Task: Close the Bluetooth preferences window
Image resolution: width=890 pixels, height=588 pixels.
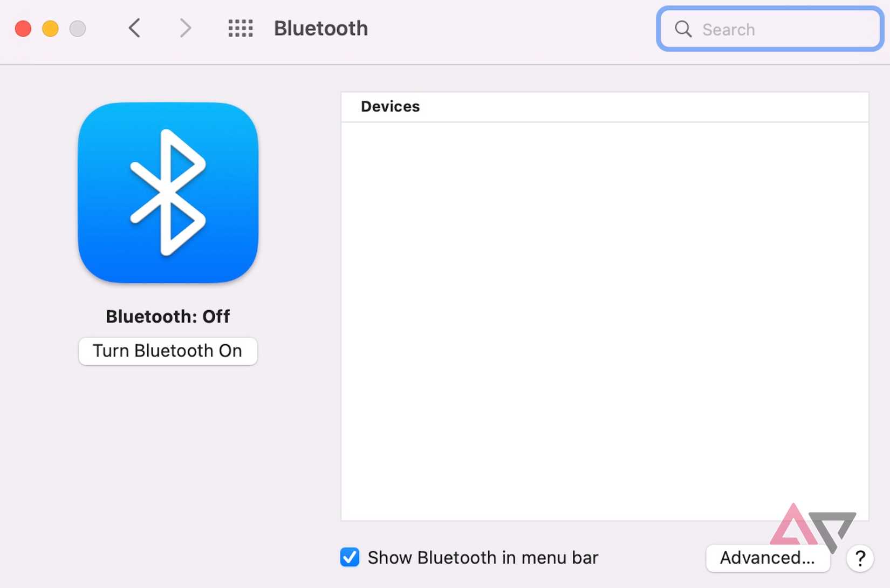Action: tap(23, 28)
